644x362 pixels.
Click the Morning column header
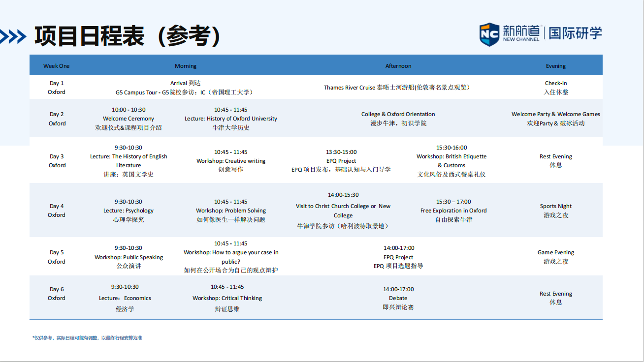pyautogui.click(x=186, y=66)
